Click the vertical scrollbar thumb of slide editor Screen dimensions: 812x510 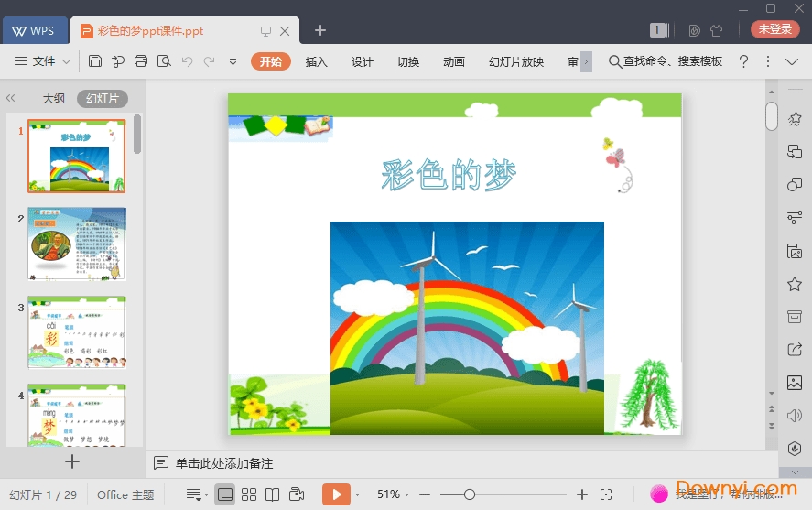pyautogui.click(x=772, y=116)
